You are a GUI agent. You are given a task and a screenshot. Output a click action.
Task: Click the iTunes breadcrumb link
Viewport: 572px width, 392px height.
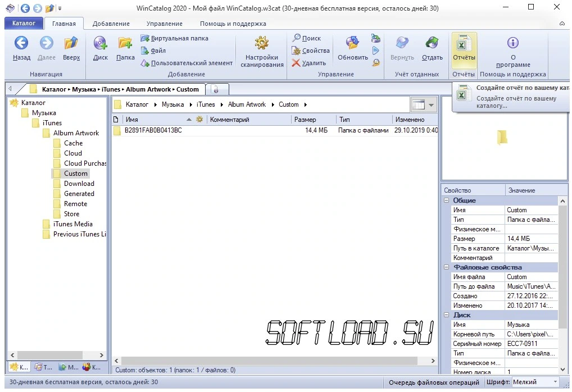[x=206, y=104]
